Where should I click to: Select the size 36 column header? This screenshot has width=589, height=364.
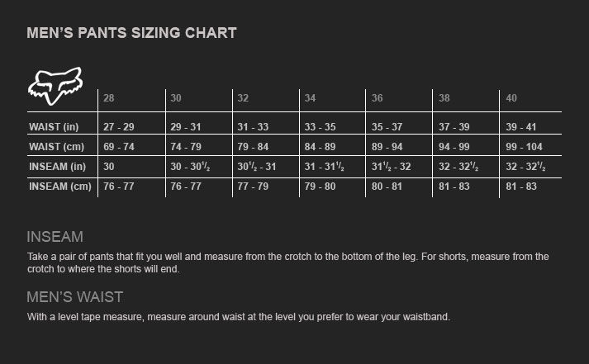click(378, 98)
